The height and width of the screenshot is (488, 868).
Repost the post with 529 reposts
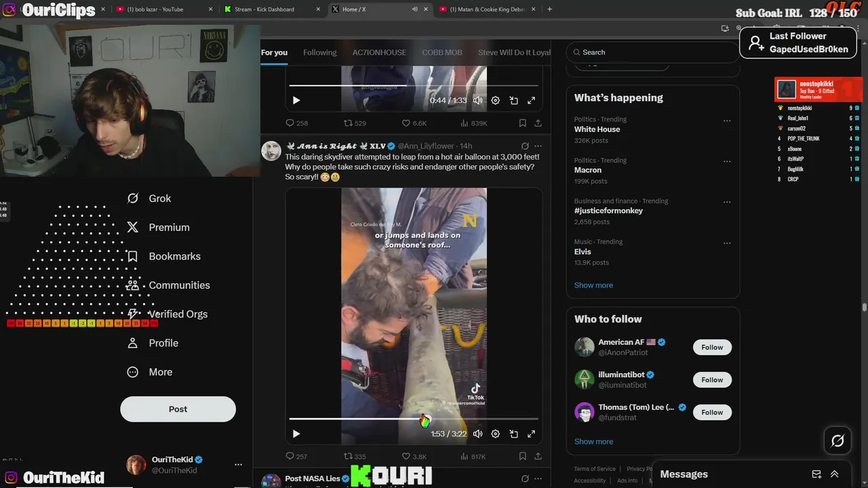point(355,123)
